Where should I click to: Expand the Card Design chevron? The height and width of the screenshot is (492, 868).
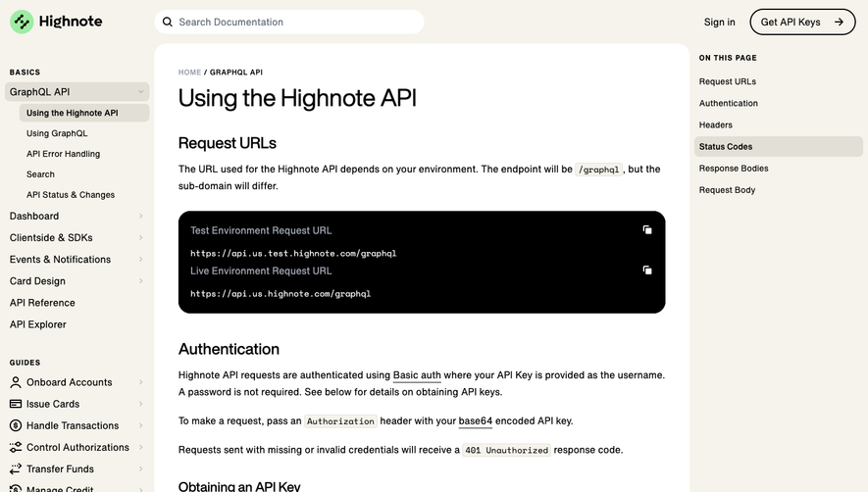click(140, 280)
